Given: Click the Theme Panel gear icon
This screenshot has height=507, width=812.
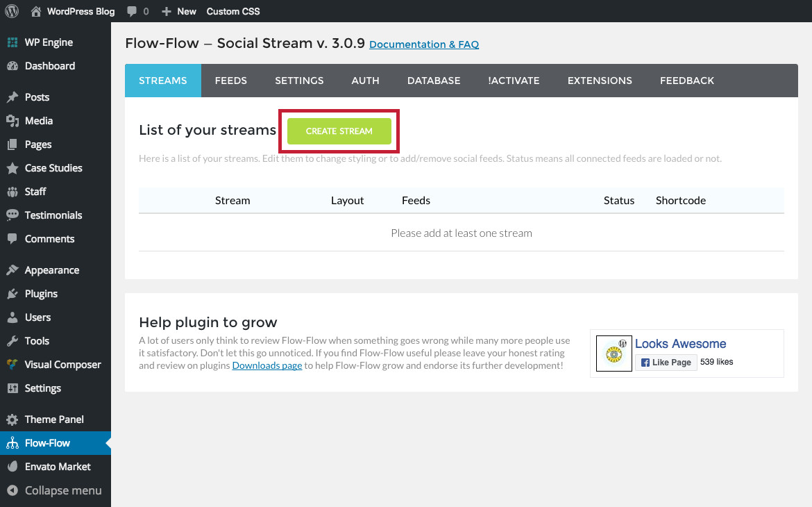Looking at the screenshot, I should [x=12, y=419].
